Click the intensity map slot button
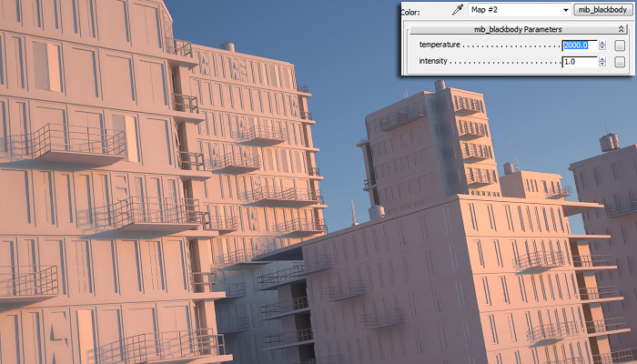The image size is (637, 364). [620, 62]
